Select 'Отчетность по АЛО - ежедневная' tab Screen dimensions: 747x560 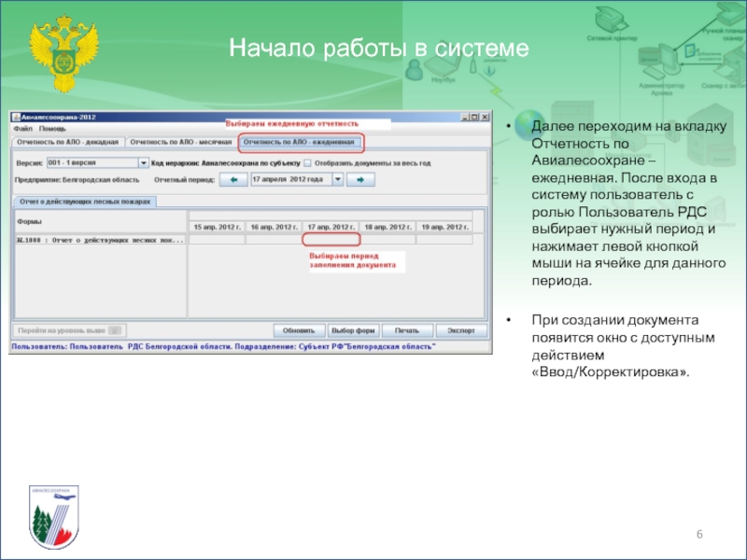(299, 142)
